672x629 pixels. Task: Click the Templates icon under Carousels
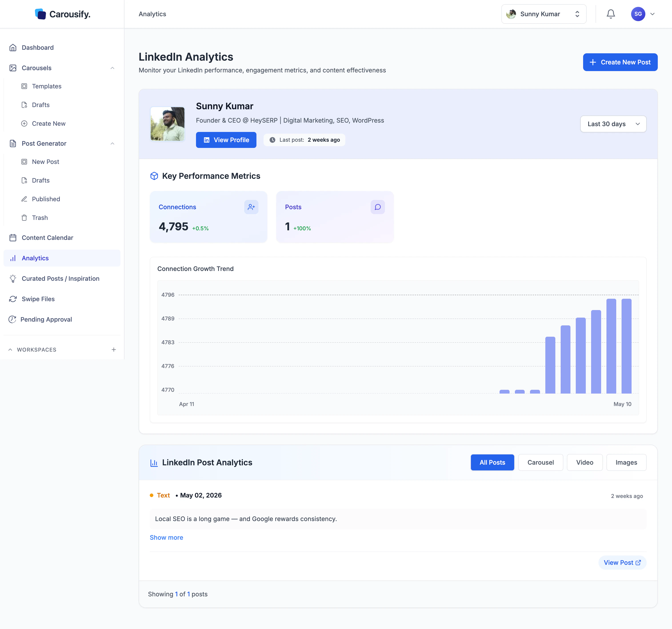24,86
